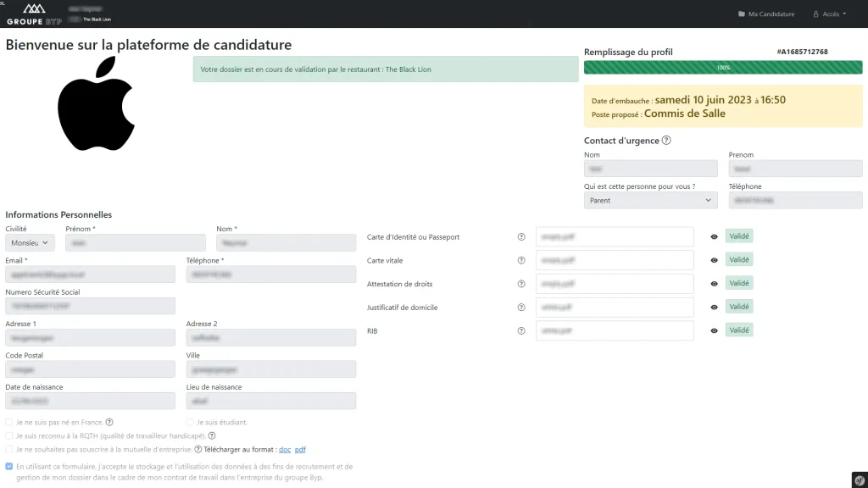Screen dimensions: 868x488
Task: Click the Justificatif de domicile file field
Action: click(x=615, y=307)
